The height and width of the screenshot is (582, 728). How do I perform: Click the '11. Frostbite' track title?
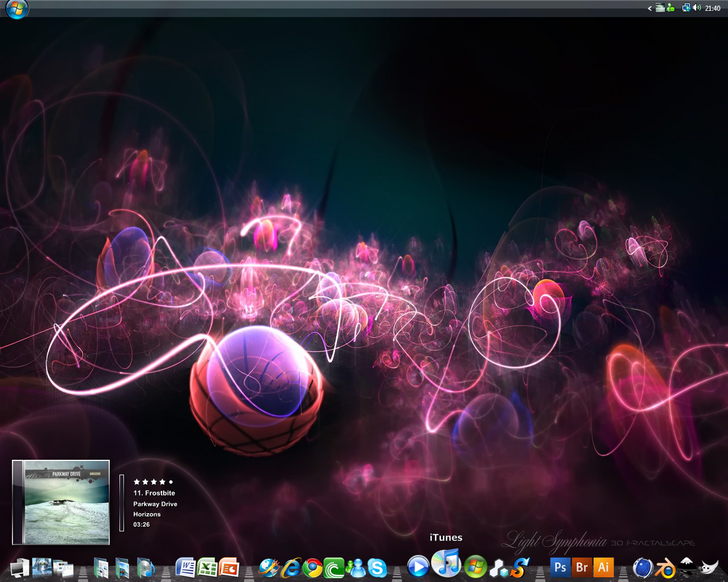(x=154, y=493)
